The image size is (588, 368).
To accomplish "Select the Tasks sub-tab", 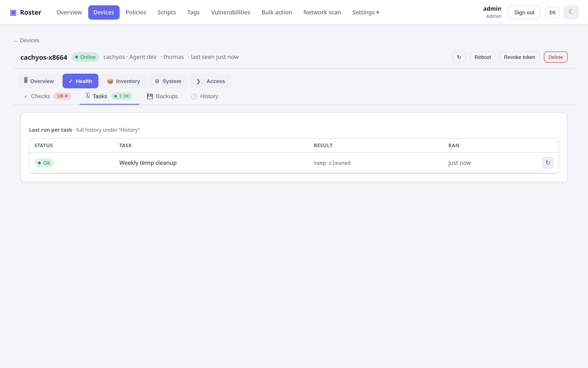I will (109, 96).
